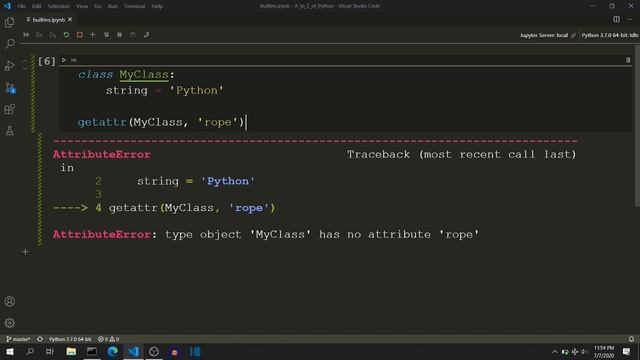The height and width of the screenshot is (360, 640).
Task: Click the vertical scrollbar of the notebook
Action: tap(637, 127)
